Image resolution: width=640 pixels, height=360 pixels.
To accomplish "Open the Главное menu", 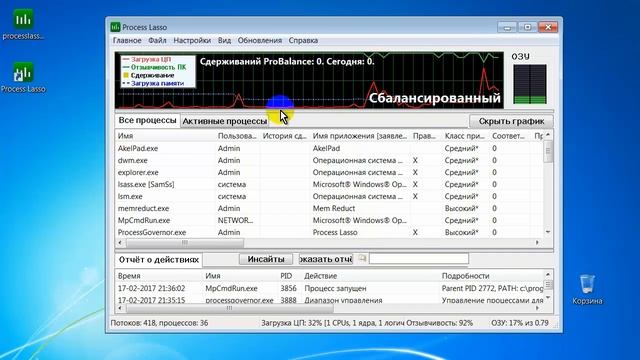I will [127, 40].
